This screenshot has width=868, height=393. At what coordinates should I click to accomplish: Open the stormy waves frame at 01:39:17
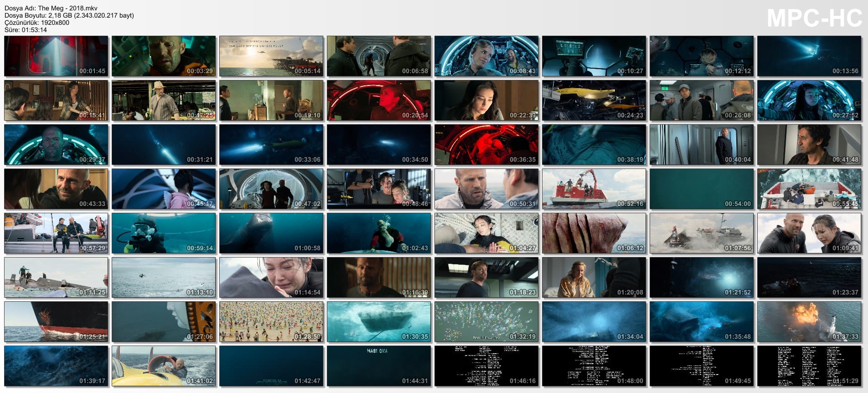point(56,366)
